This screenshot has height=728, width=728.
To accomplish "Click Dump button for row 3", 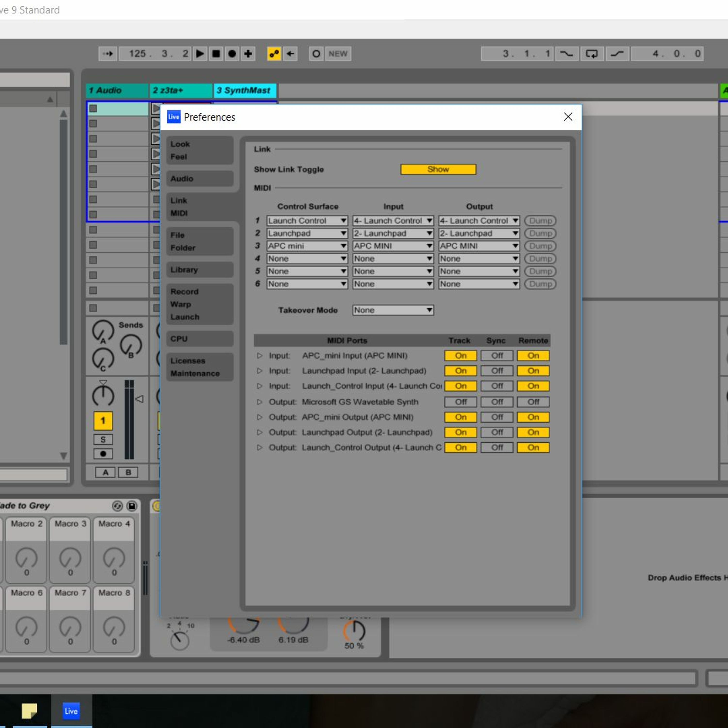I will [540, 246].
